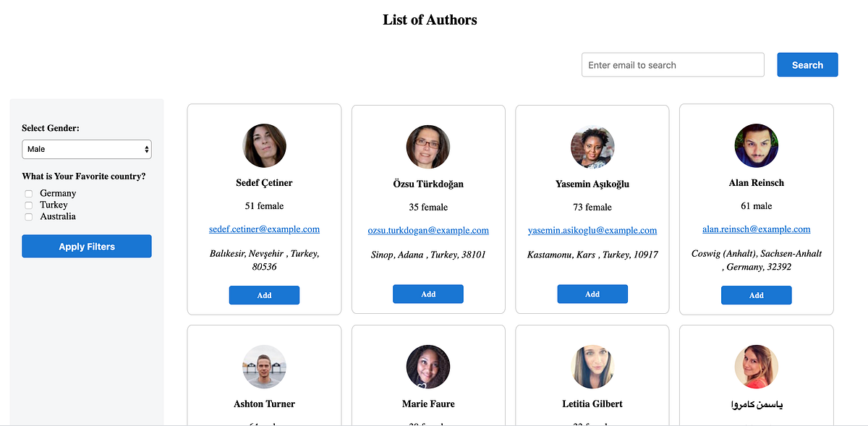The height and width of the screenshot is (426, 868).
Task: Click Ashton Turner's profile photo
Action: point(264,367)
